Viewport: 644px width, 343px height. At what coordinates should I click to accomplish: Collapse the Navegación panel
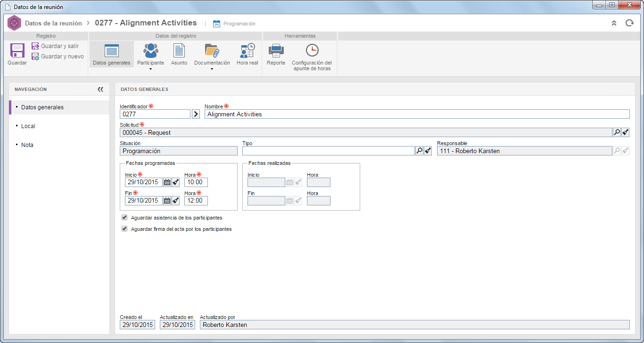pyautogui.click(x=100, y=89)
